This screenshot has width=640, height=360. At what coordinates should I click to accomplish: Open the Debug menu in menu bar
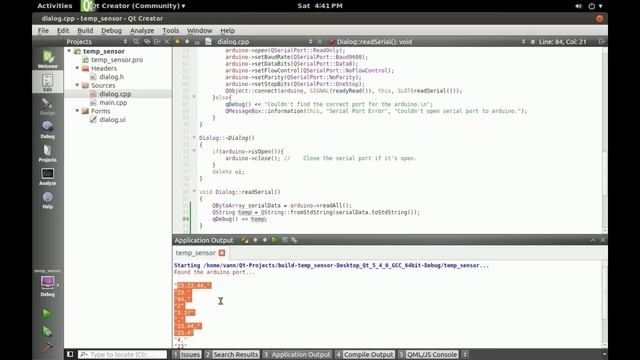111,31
